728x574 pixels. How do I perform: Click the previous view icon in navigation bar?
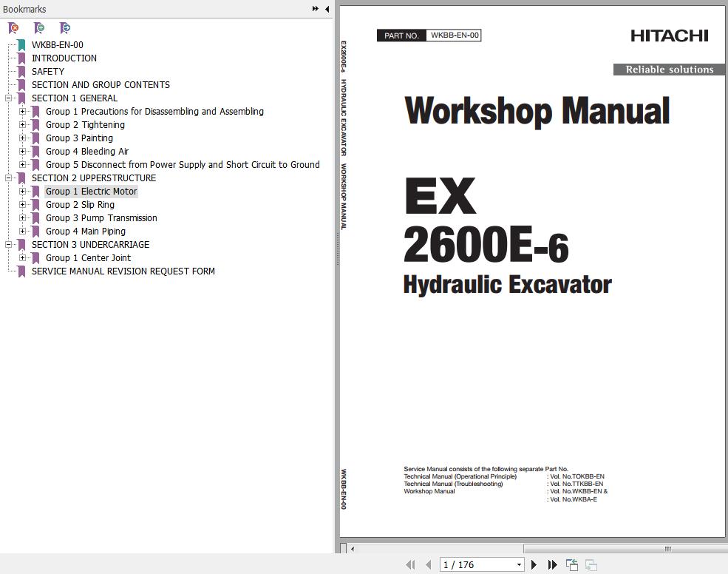572,564
